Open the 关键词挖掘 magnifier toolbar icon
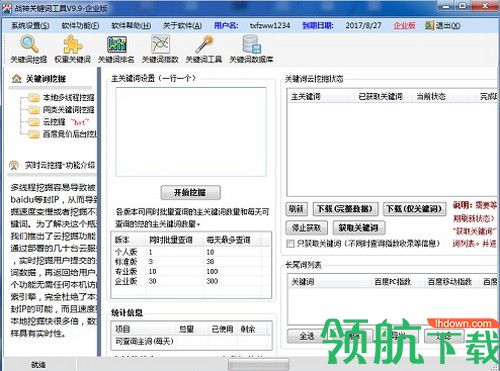The width and height of the screenshot is (500, 371). tap(29, 45)
